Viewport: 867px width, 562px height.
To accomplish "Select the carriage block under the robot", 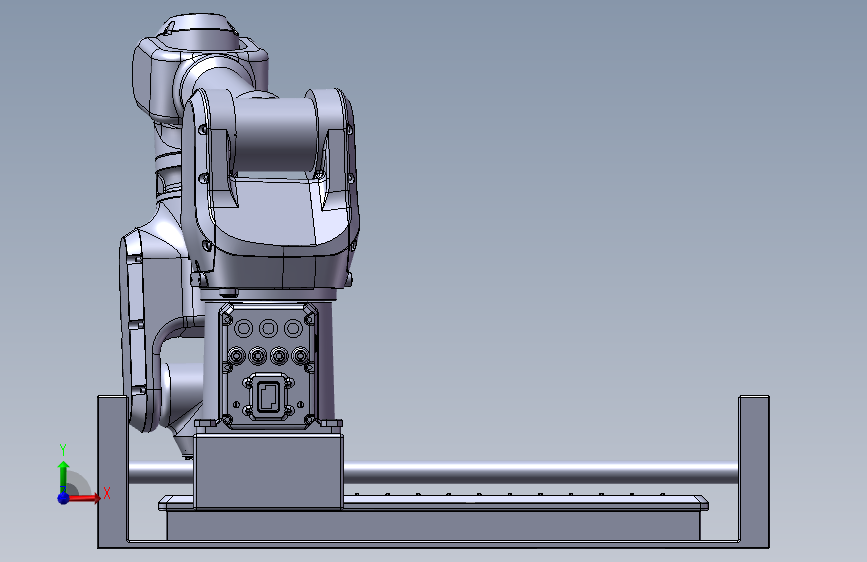I will click(x=268, y=470).
